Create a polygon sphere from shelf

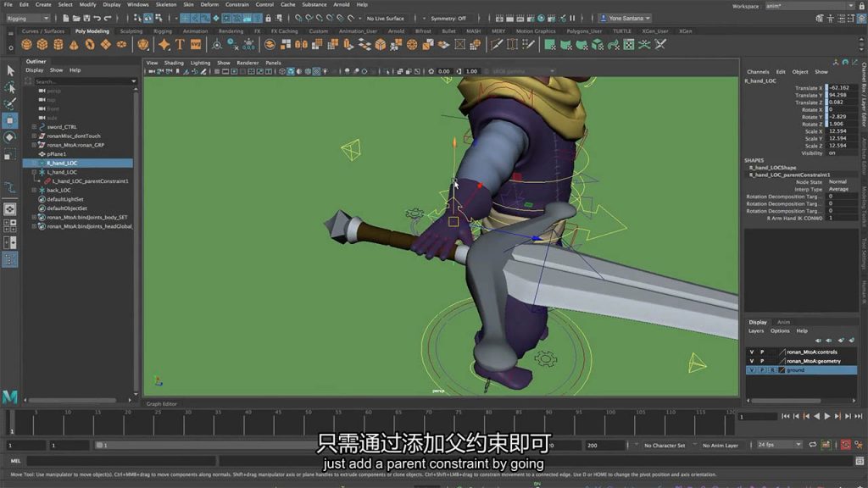26,45
